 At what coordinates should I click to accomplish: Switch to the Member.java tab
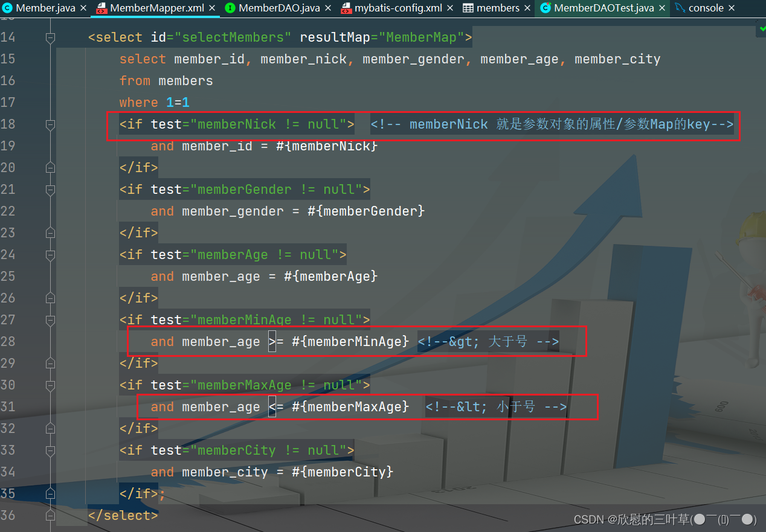46,8
